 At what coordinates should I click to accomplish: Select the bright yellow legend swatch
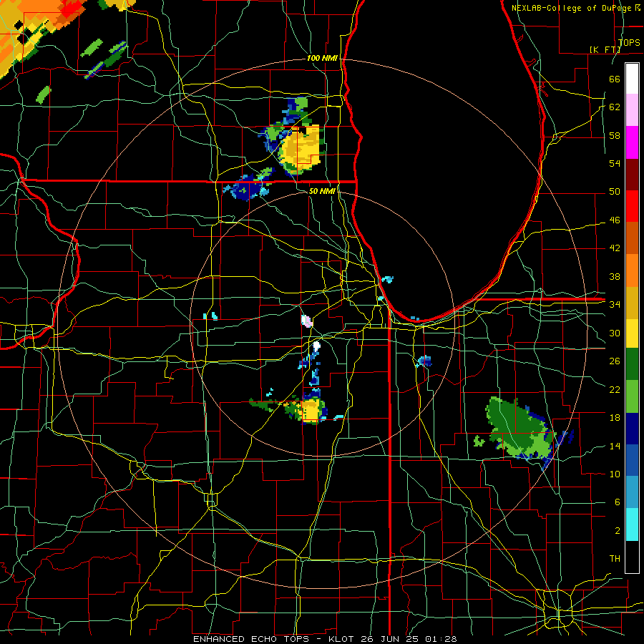(x=632, y=333)
